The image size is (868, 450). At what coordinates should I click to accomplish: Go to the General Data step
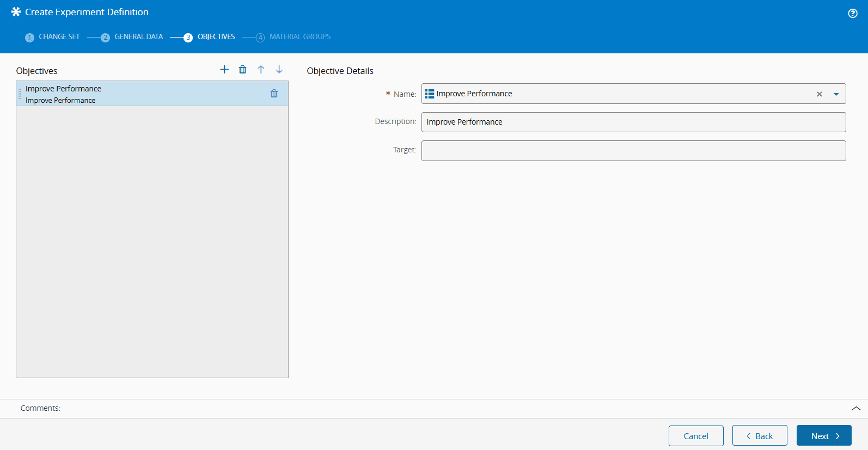(132, 37)
